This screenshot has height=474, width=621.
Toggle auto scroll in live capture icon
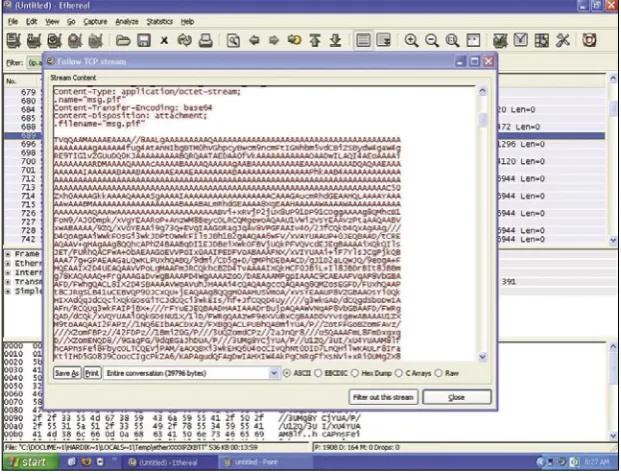coord(383,40)
